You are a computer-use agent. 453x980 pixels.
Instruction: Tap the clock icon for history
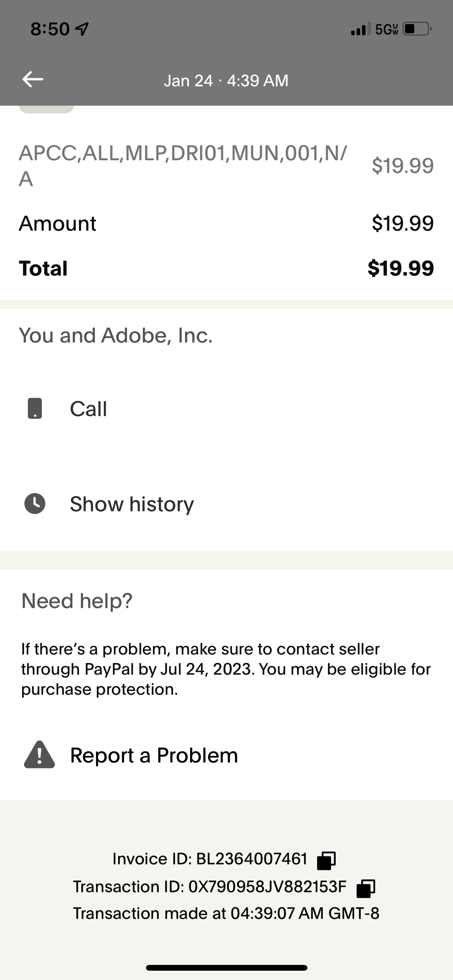pos(35,504)
